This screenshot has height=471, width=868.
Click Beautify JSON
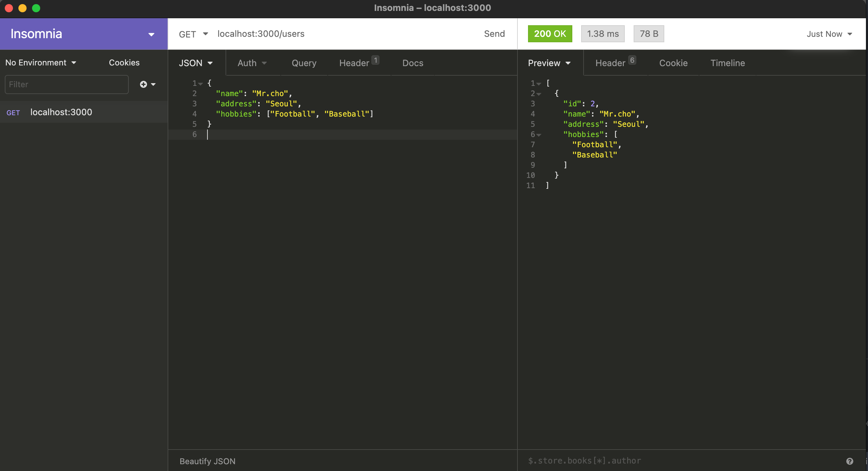[207, 461]
